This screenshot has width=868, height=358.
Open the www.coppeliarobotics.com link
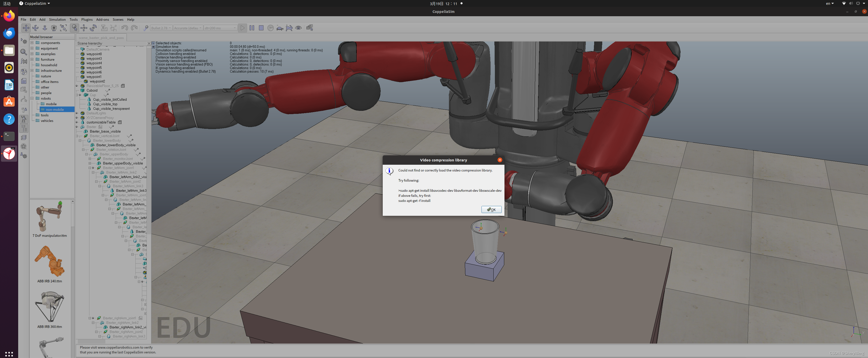[x=118, y=347]
